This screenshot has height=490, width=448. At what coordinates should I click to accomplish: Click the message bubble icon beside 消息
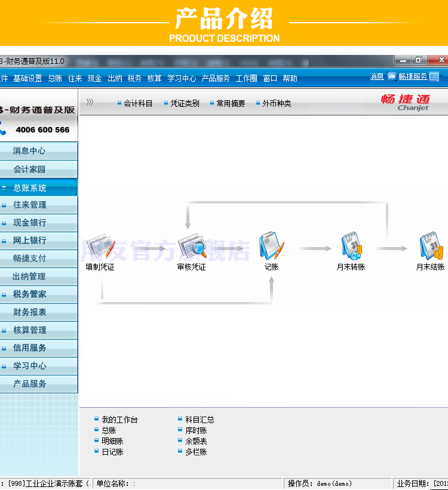point(391,76)
